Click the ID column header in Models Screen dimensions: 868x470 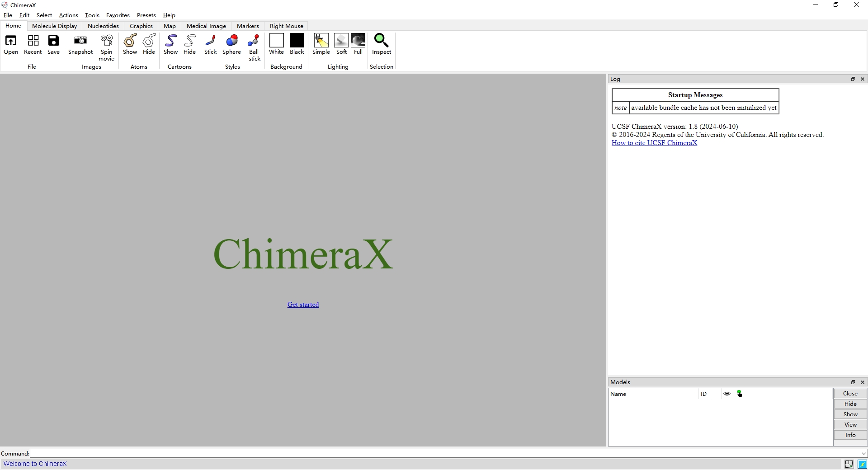click(704, 394)
